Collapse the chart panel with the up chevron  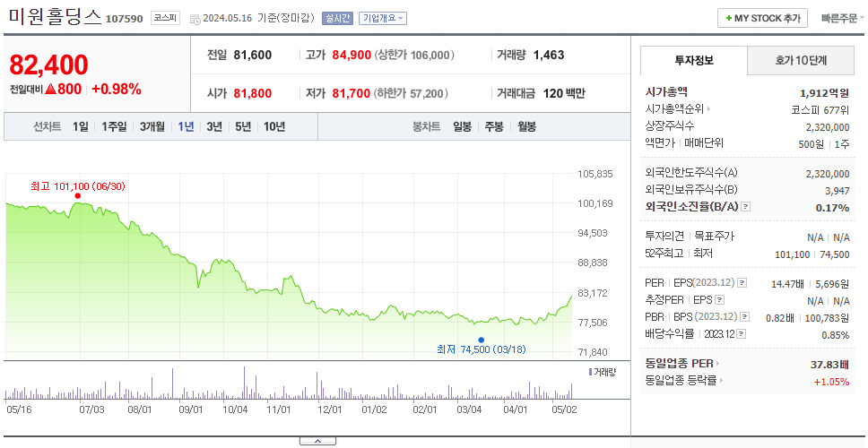tap(317, 442)
